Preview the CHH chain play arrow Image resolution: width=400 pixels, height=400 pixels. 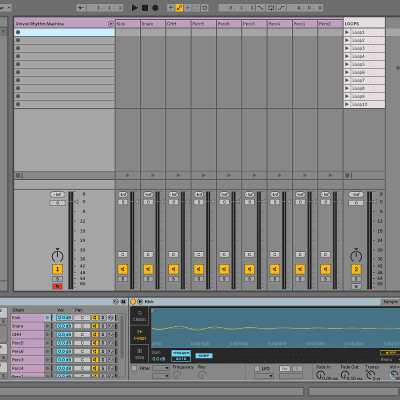point(48,334)
